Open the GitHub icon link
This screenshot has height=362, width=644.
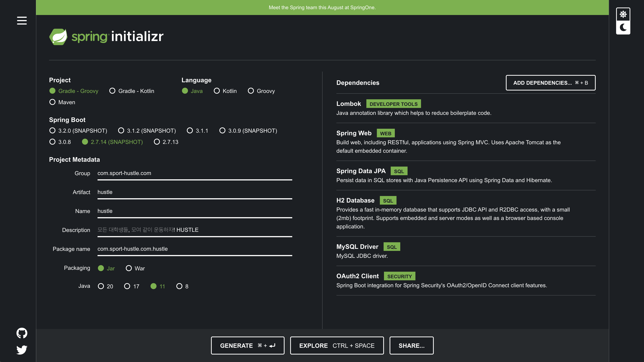click(22, 333)
